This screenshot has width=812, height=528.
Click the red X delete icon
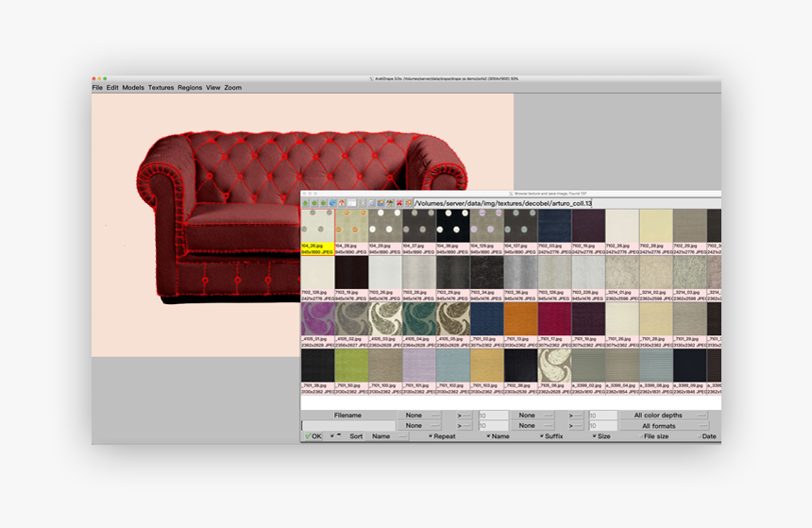[x=399, y=203]
